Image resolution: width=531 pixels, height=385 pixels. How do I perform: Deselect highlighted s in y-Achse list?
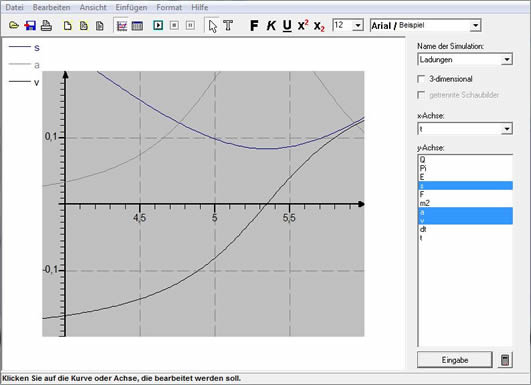[x=465, y=186]
